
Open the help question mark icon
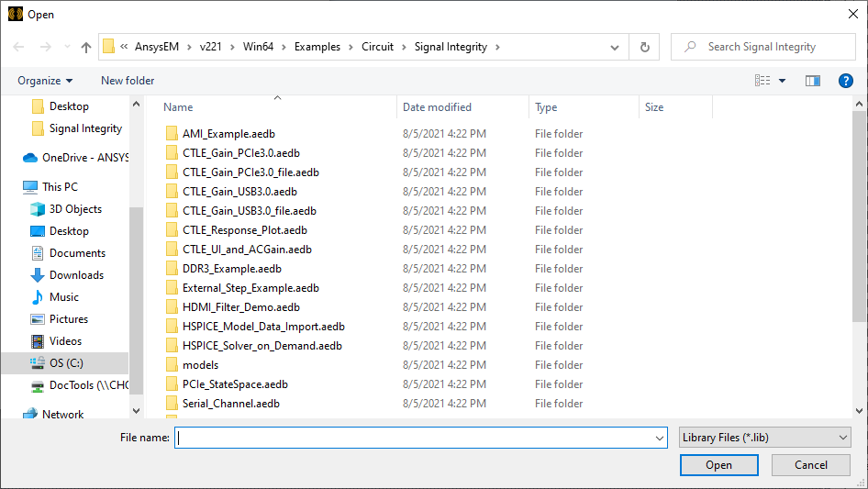pyautogui.click(x=846, y=81)
